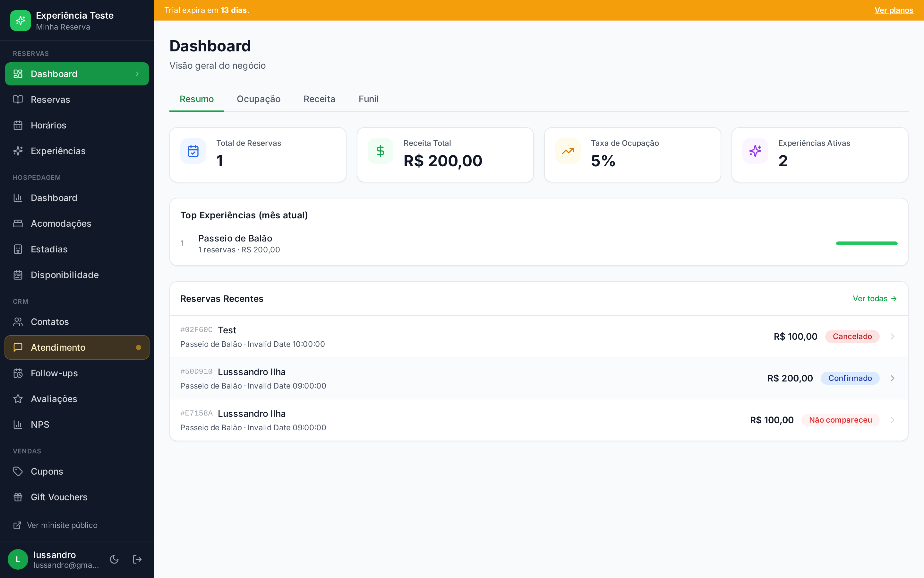Click the R$ 100,00 amount for Test
Image resolution: width=924 pixels, height=578 pixels.
pos(795,337)
